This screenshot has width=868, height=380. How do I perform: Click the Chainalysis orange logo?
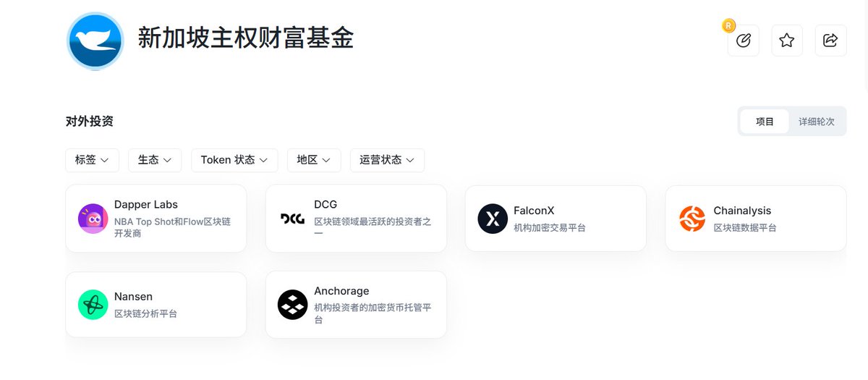pyautogui.click(x=692, y=219)
